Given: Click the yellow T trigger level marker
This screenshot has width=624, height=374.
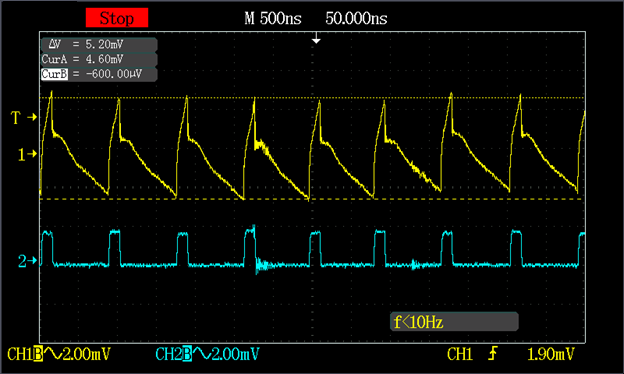Looking at the screenshot, I should click(23, 117).
